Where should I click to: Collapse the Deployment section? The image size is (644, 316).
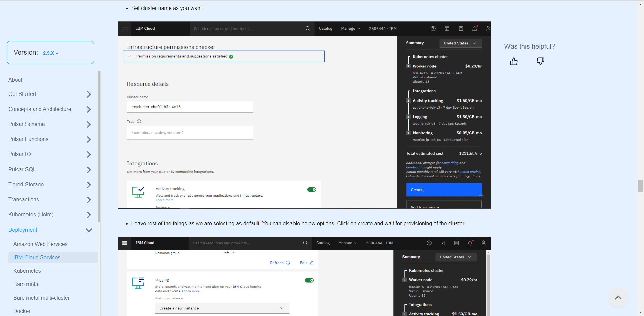89,230
